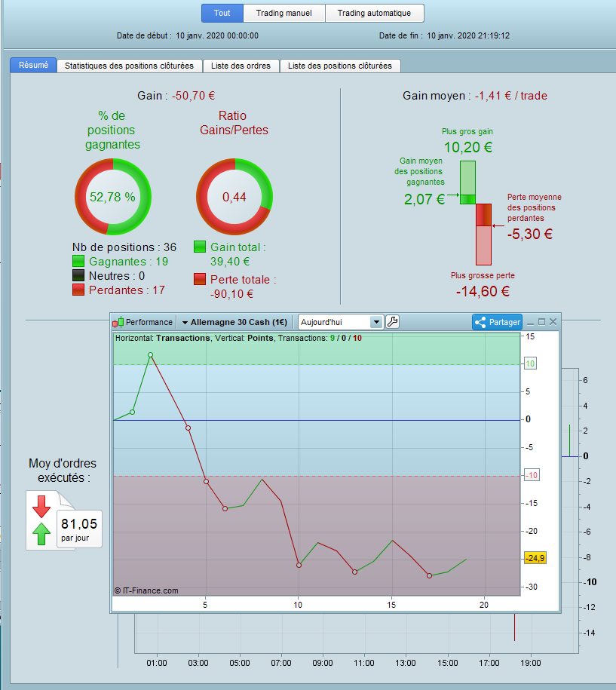Open Statistiques des positions clôturées tab
The width and height of the screenshot is (616, 690).
pos(130,66)
